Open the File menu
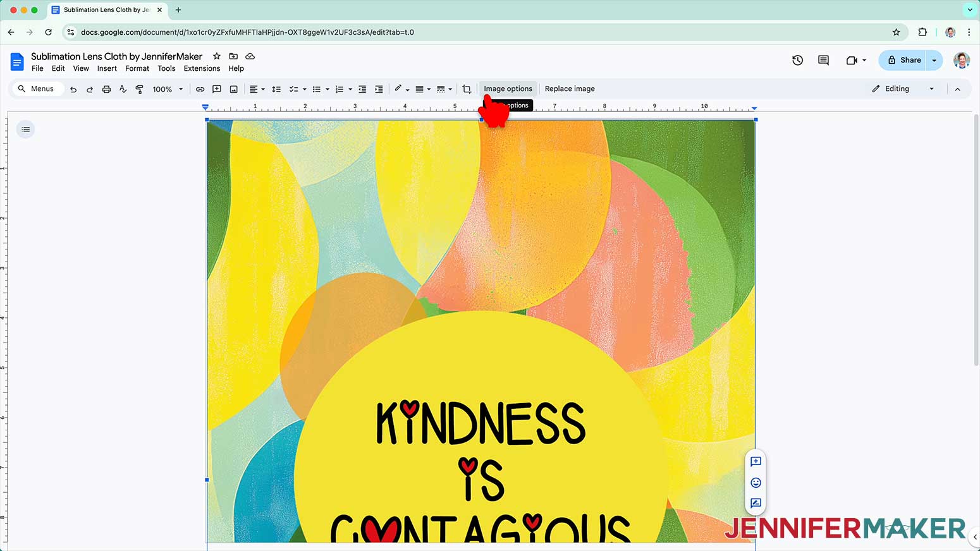The height and width of the screenshot is (551, 980). pos(37,68)
